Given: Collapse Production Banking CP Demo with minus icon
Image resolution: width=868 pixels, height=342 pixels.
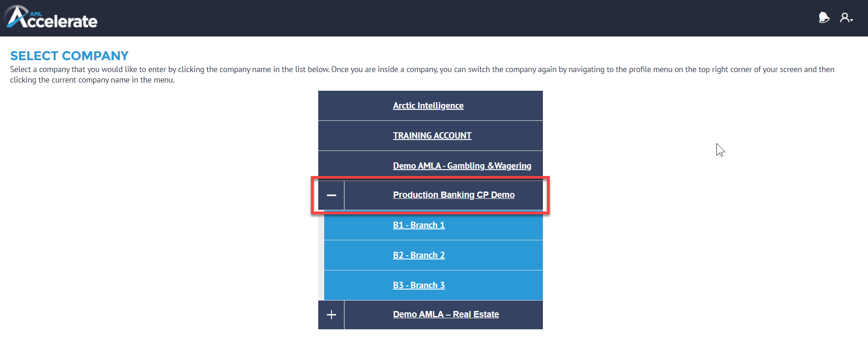Looking at the screenshot, I should pos(331,195).
